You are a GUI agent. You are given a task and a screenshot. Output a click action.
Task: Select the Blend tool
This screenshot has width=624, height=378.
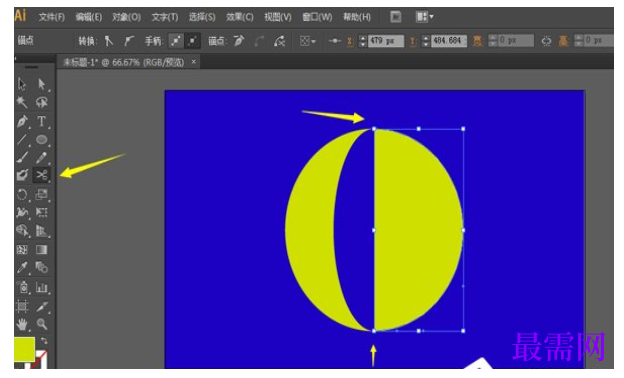coord(42,267)
